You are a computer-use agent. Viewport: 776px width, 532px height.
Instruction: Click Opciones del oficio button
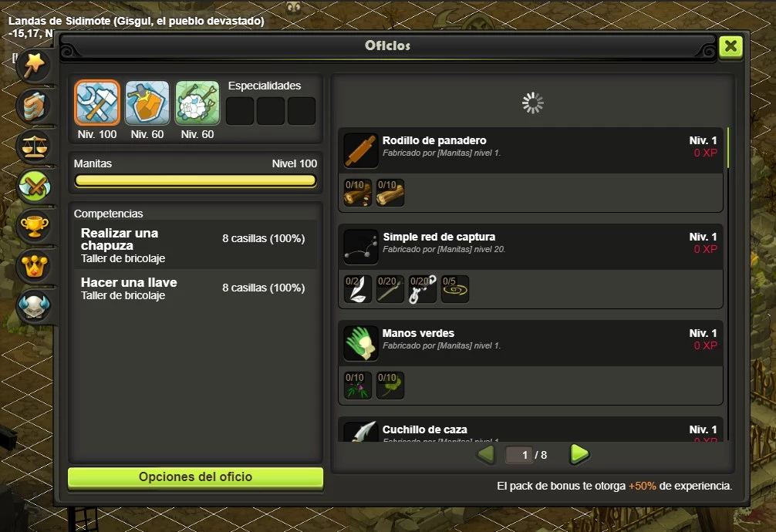(x=195, y=477)
